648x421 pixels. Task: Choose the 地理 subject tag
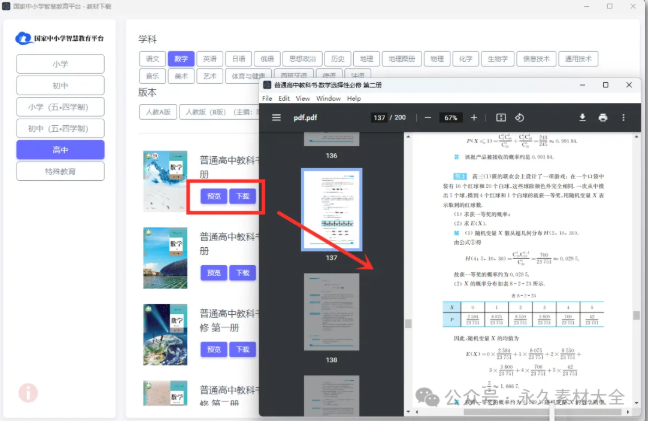[367, 59]
